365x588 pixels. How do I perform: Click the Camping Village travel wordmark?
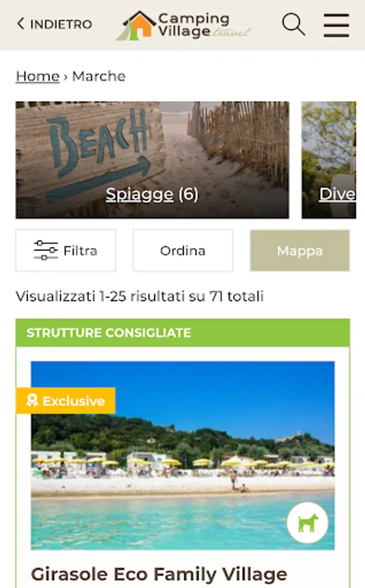coord(204,25)
